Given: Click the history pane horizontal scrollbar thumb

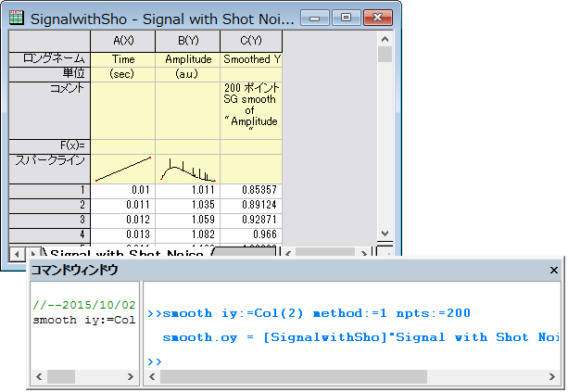Looking at the screenshot, I should tap(61, 377).
